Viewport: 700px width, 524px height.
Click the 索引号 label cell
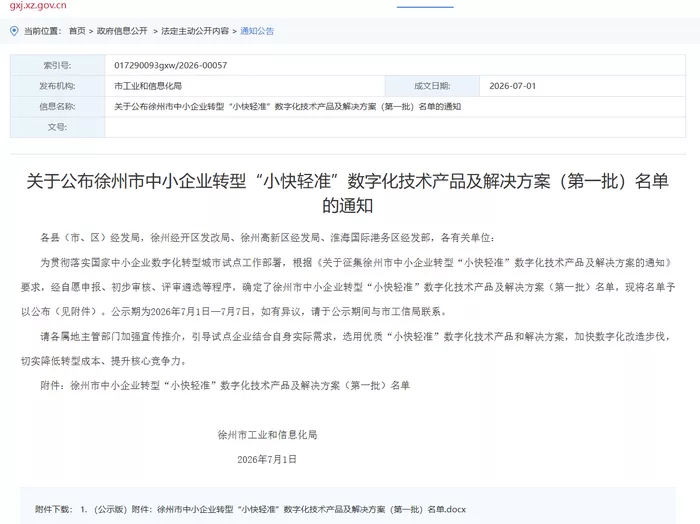click(x=58, y=65)
